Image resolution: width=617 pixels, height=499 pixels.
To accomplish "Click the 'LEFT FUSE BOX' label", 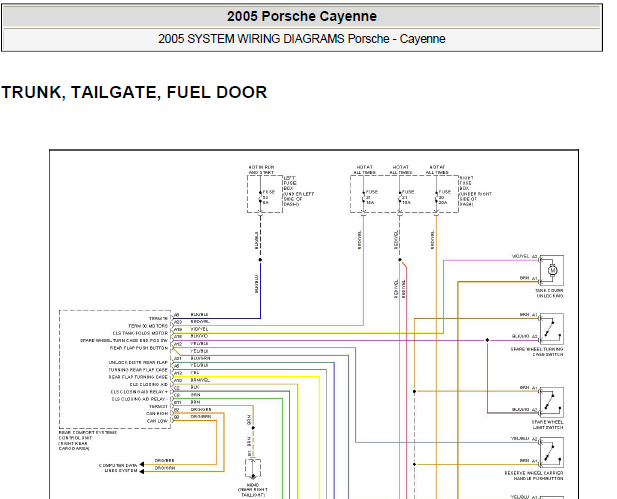I will click(299, 191).
